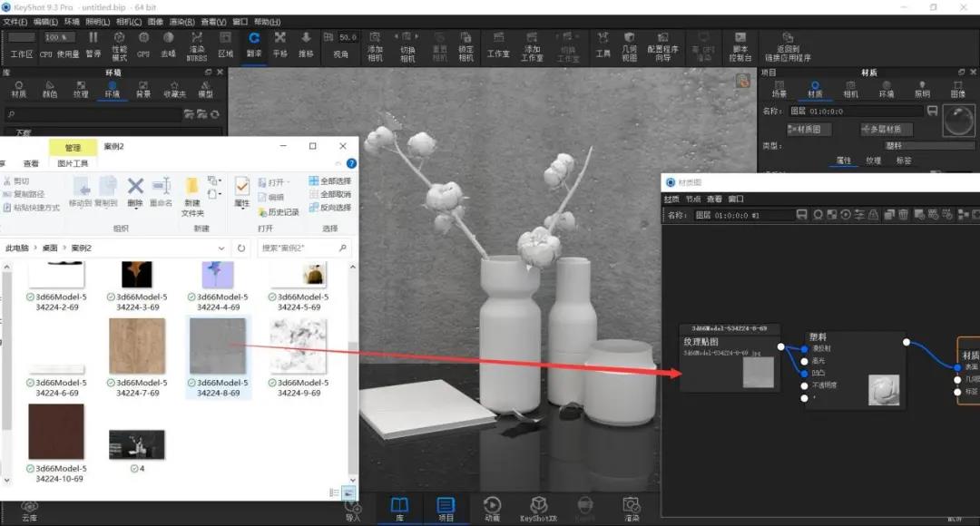Pause the real-time render with 暂停
Screen dimensions: 980x526
click(x=93, y=45)
